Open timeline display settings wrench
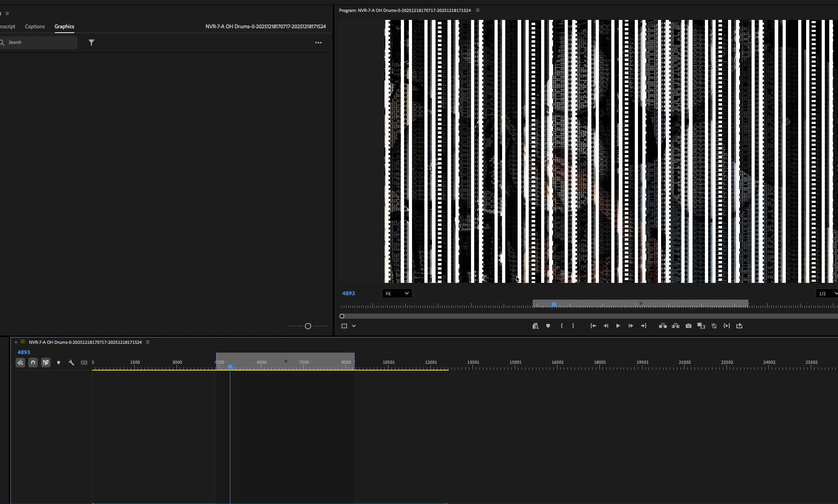Viewport: 838px width, 504px height. click(x=71, y=363)
